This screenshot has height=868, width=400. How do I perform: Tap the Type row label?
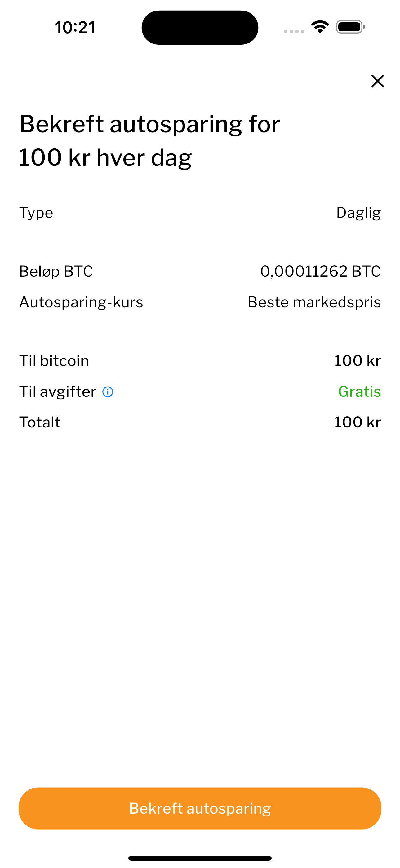coord(36,213)
